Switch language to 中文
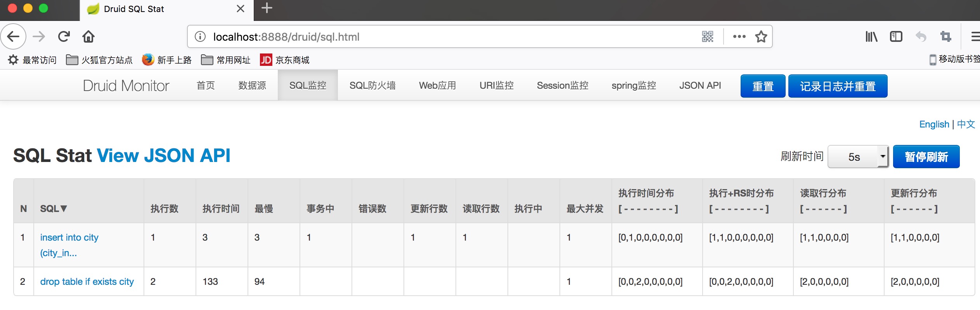 (966, 124)
